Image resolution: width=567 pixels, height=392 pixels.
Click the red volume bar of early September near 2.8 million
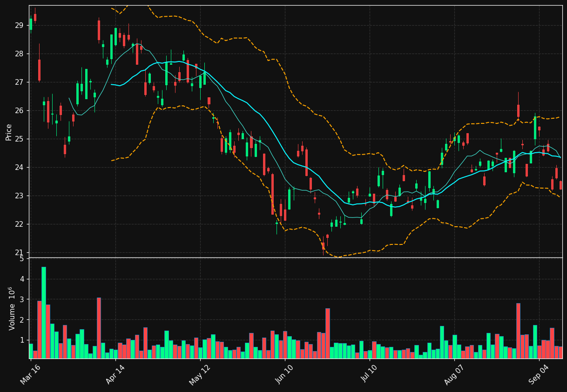click(518, 331)
